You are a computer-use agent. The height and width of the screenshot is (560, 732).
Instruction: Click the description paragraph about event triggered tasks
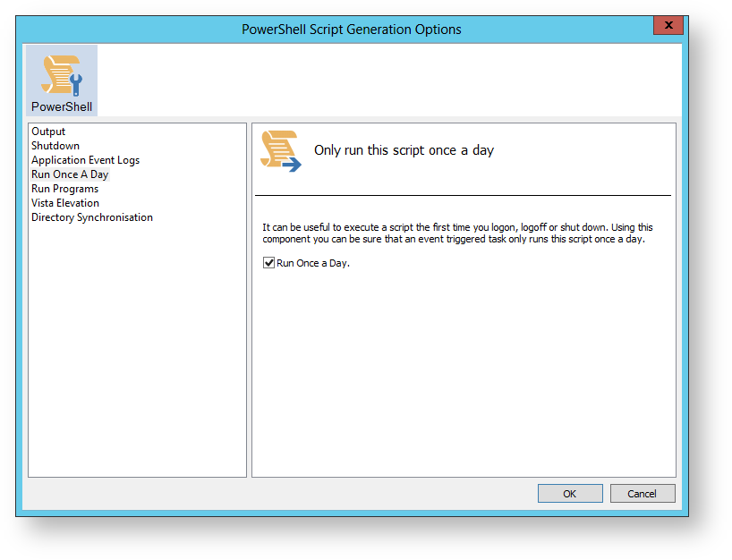tap(457, 233)
